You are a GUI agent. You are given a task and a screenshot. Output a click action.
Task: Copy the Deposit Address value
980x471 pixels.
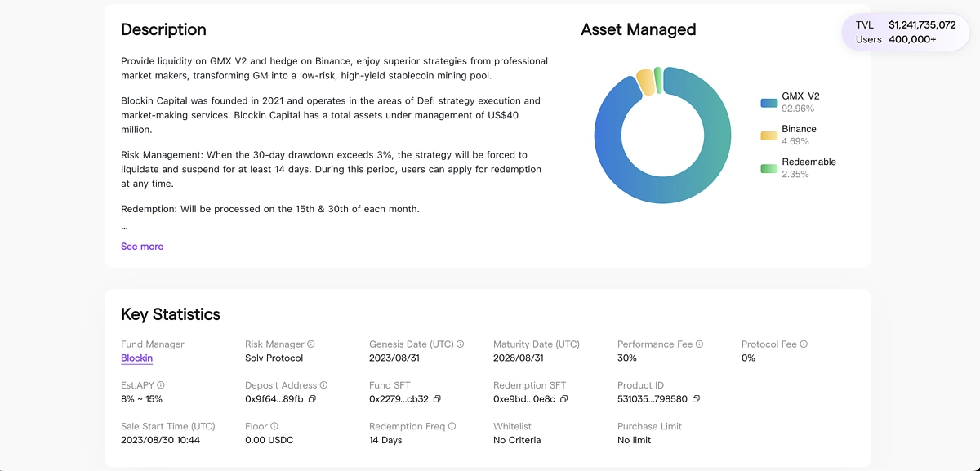point(312,399)
